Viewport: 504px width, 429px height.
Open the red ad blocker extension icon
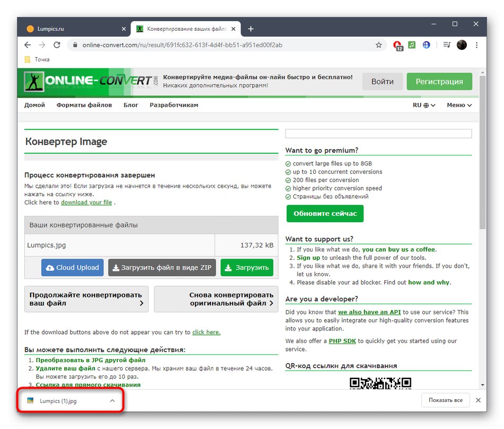(x=398, y=45)
